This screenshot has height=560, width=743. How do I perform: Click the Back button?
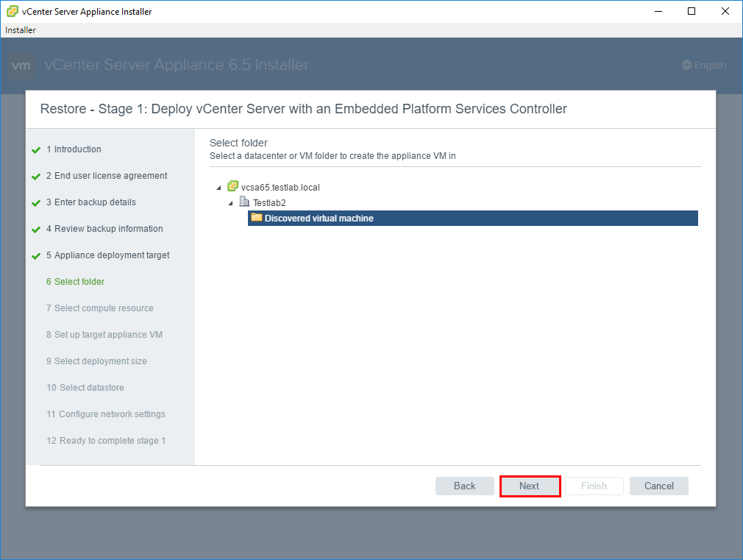(x=464, y=486)
